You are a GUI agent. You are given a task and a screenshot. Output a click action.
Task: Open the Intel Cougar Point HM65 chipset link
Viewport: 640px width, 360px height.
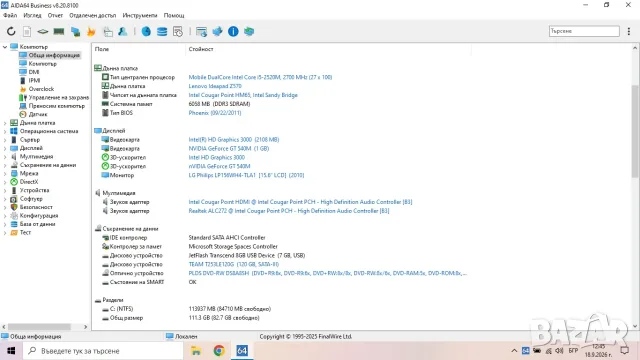pos(243,95)
